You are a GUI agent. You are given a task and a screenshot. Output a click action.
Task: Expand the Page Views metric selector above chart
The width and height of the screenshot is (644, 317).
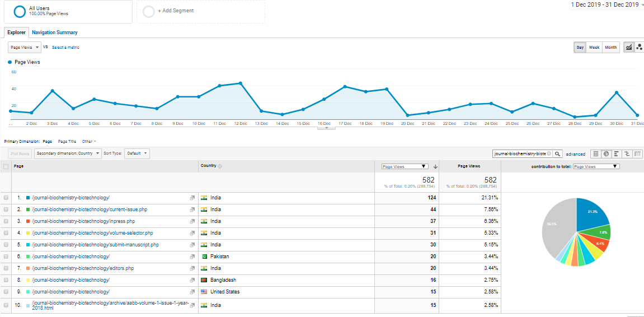[x=25, y=48]
